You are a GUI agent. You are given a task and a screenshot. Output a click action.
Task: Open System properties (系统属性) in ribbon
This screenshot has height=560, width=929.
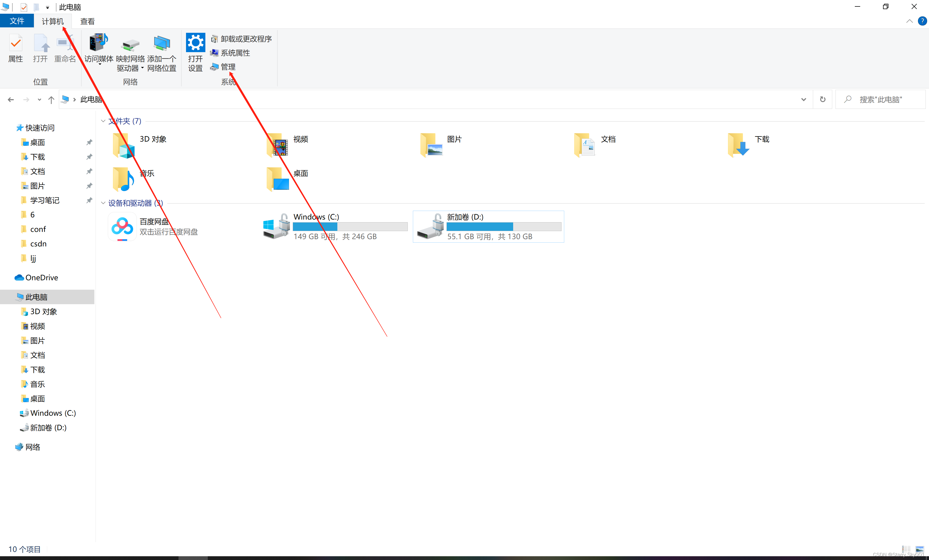(235, 53)
